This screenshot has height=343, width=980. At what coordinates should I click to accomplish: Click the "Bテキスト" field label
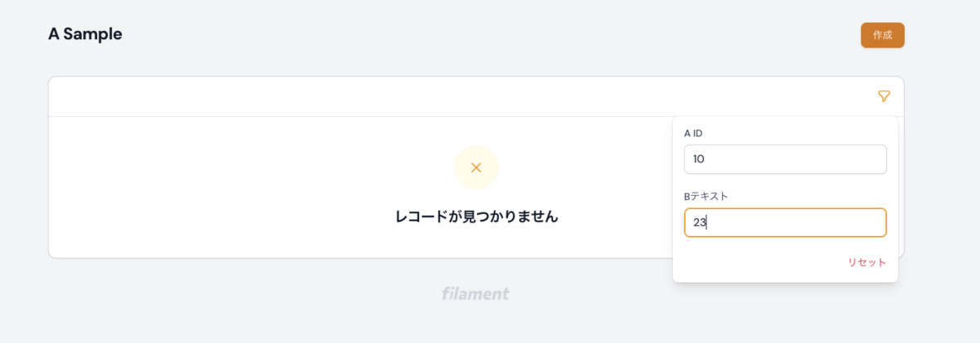coord(706,197)
